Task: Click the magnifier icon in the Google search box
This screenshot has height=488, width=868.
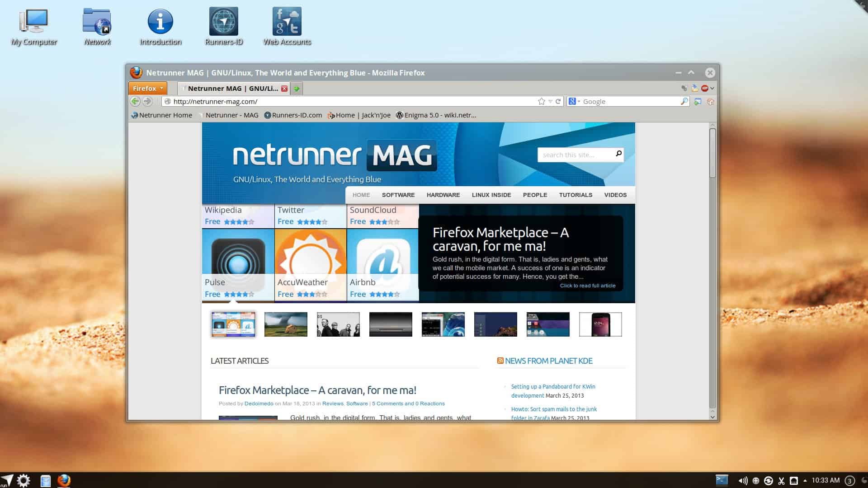Action: (684, 102)
